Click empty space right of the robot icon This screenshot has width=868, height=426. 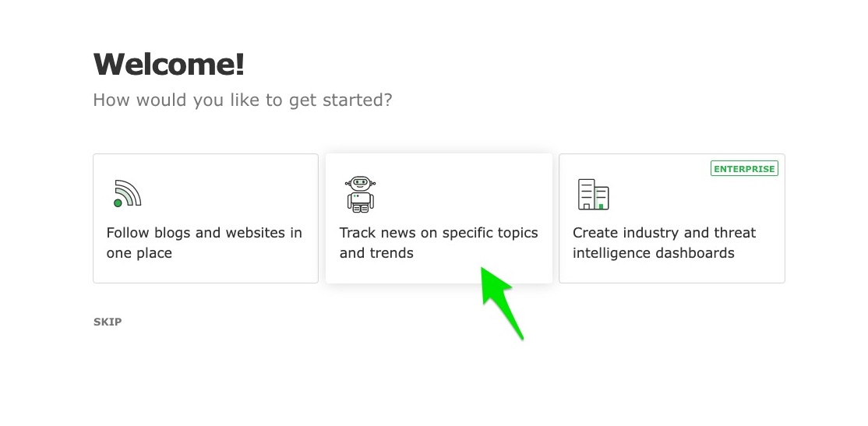tap(460, 194)
